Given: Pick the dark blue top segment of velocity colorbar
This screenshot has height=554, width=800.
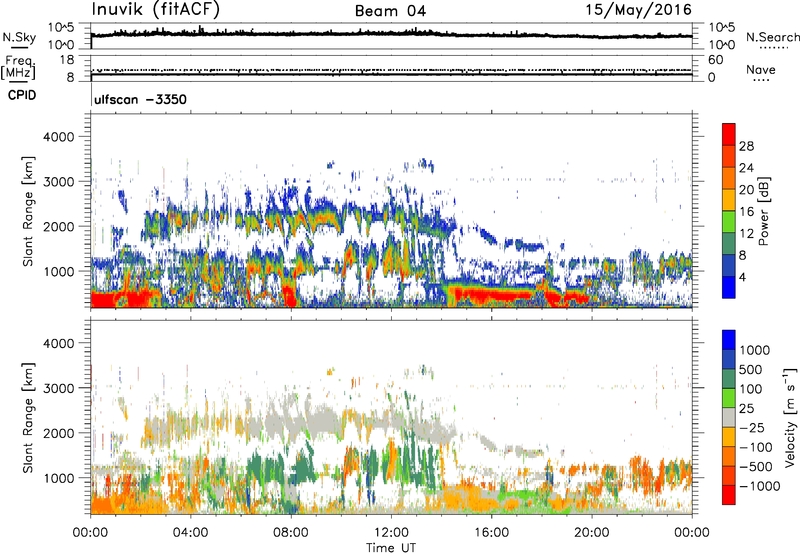Looking at the screenshot, I should pos(729,339).
